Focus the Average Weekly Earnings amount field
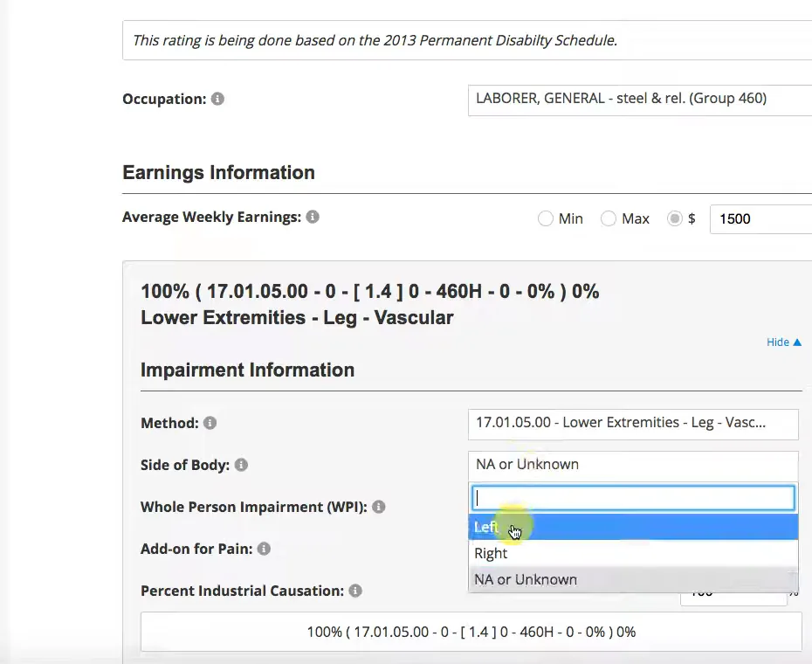 [761, 219]
